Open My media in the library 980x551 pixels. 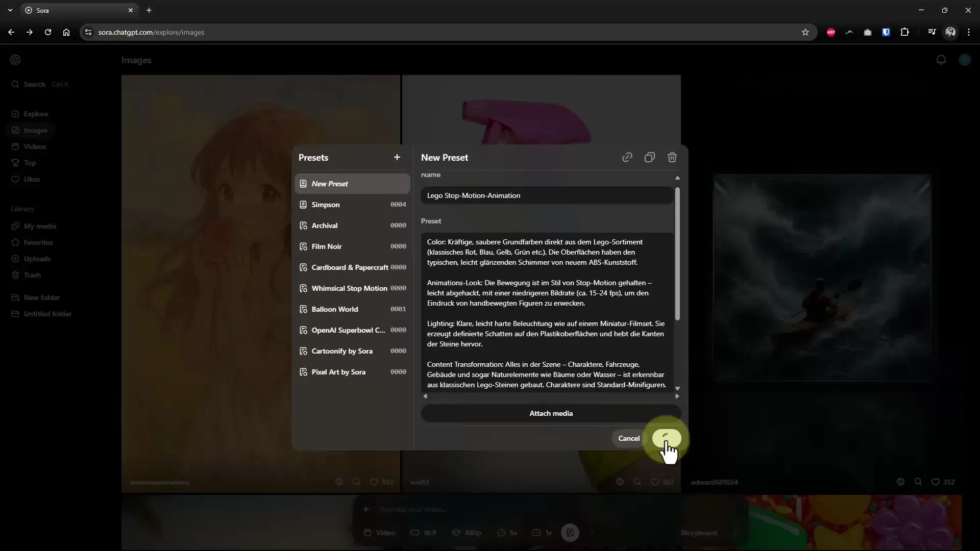(34, 226)
